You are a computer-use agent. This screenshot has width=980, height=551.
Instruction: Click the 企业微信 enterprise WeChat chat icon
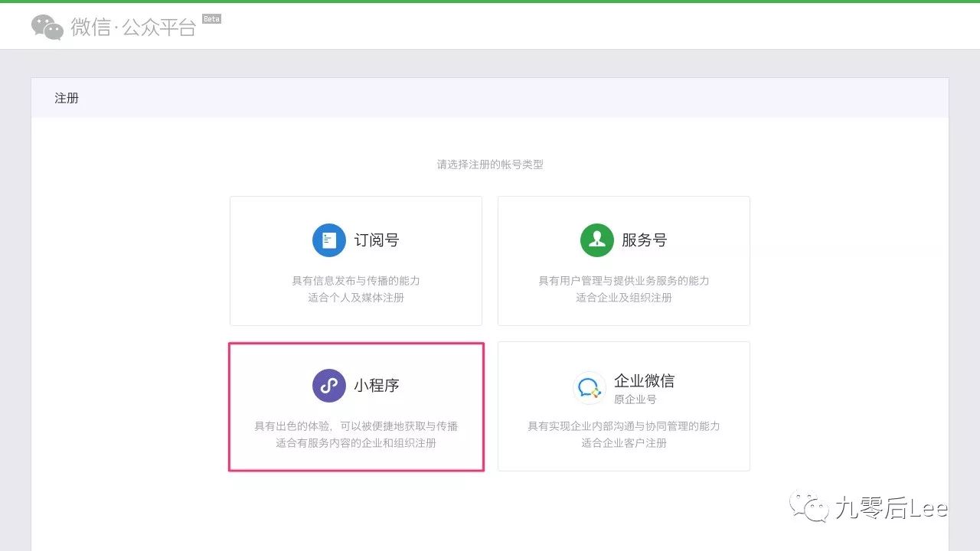coord(589,386)
